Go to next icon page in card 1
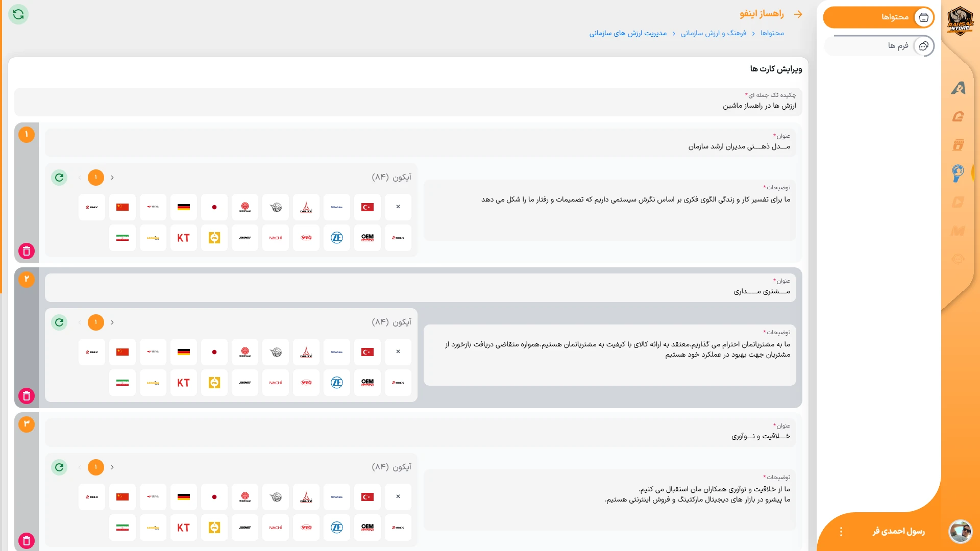The image size is (980, 551). pyautogui.click(x=112, y=178)
